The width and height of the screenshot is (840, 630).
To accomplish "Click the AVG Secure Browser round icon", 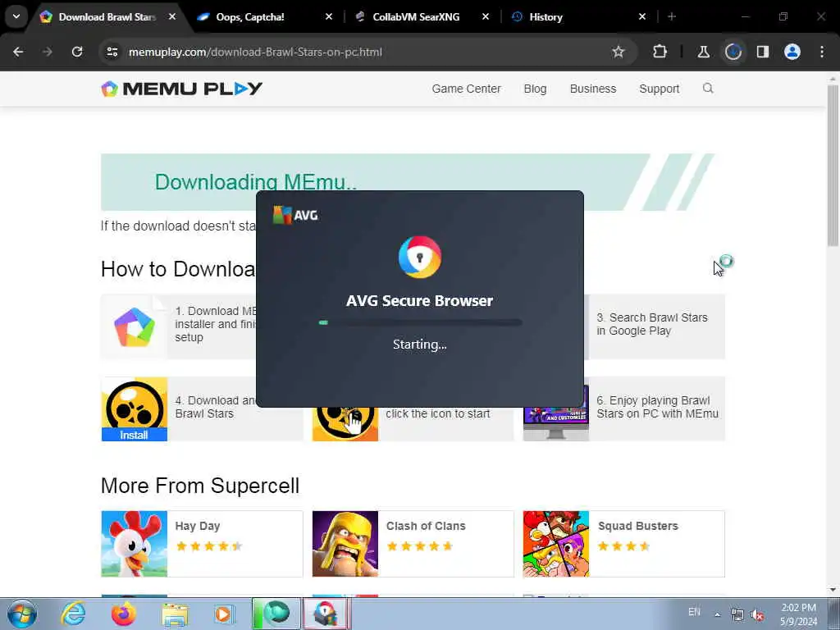I will click(419, 257).
